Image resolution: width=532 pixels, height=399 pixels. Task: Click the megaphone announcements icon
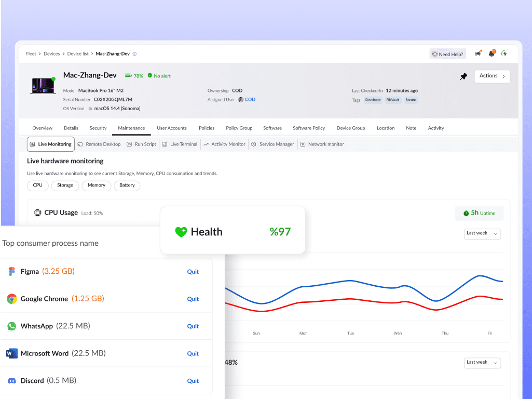(478, 54)
